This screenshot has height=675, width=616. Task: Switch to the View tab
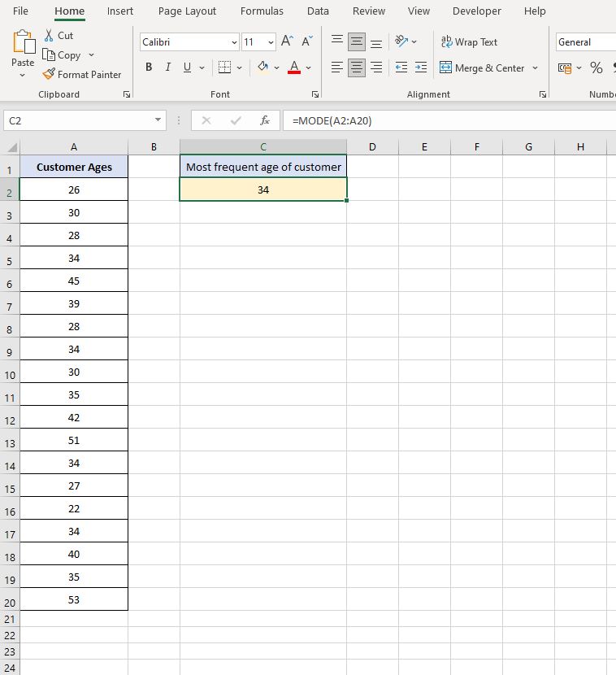pyautogui.click(x=419, y=11)
